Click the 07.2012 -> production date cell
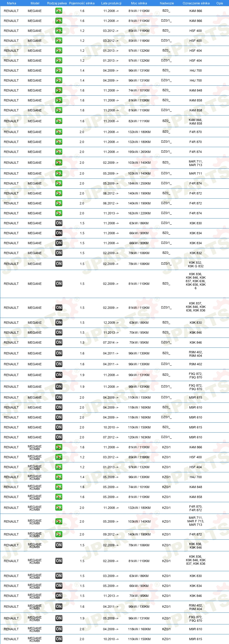This screenshot has width=229, height=644. [111, 437]
